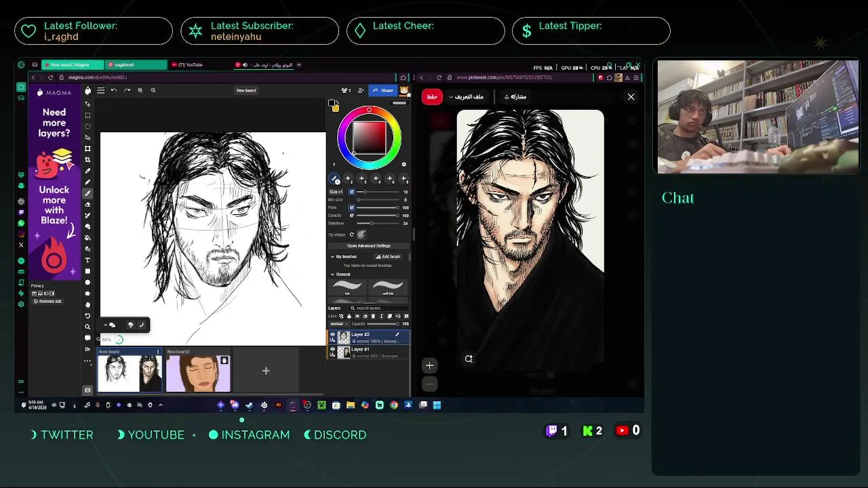
Task: Choose the Rectangle shape tool
Action: [x=87, y=271]
